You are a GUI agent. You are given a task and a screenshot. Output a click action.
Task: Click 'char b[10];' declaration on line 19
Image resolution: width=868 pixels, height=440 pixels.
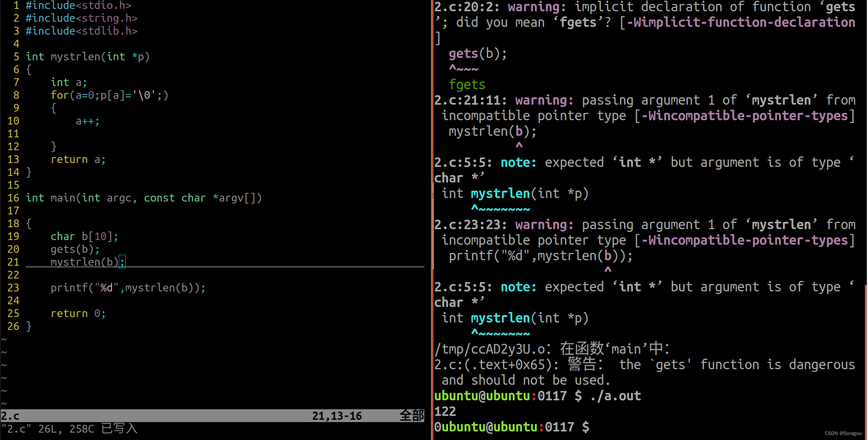coord(84,236)
